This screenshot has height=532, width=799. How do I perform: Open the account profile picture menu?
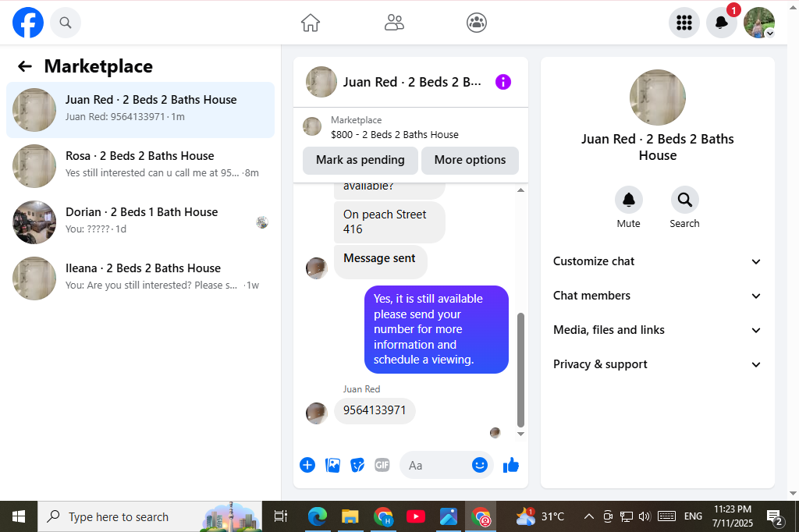[x=758, y=23]
